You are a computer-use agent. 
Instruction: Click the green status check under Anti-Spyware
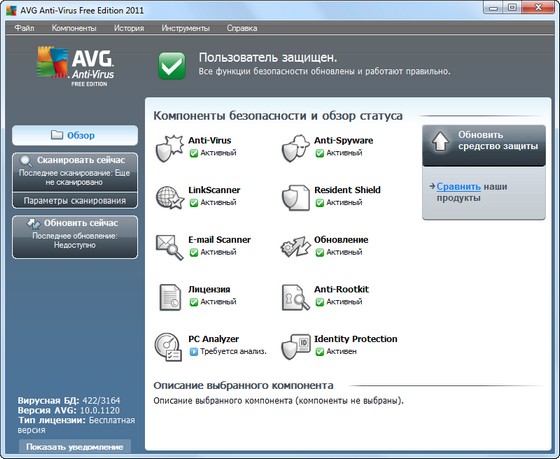point(320,153)
